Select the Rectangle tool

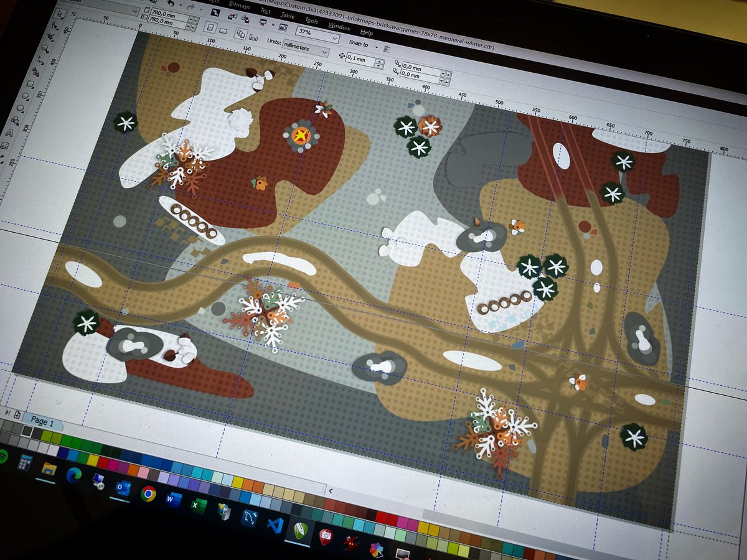[31, 83]
